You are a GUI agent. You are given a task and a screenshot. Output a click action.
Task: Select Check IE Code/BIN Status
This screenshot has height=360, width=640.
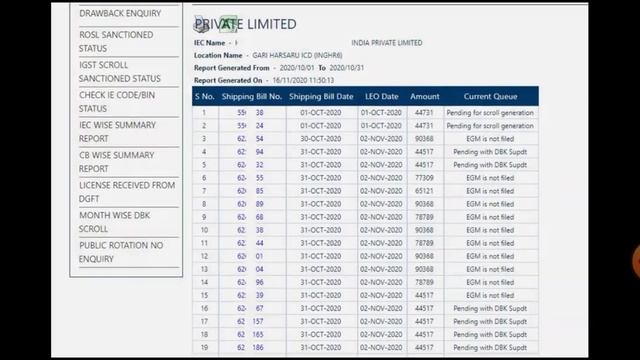117,102
